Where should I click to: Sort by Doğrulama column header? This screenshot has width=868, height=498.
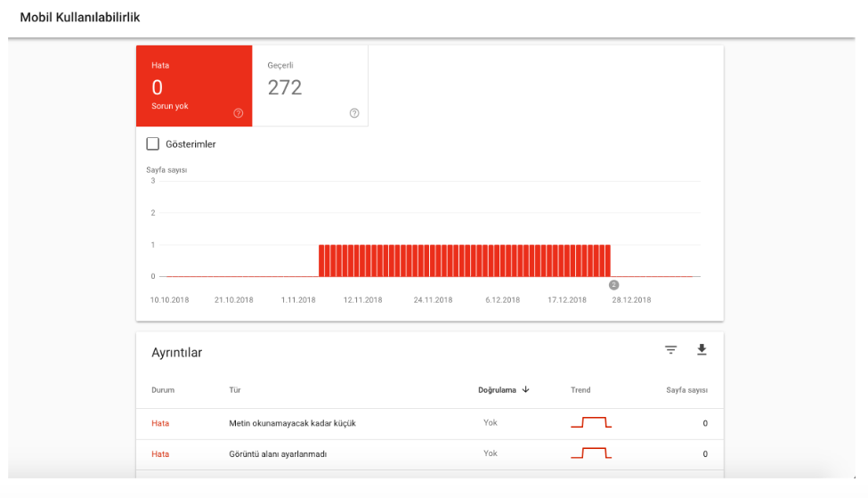click(497, 390)
